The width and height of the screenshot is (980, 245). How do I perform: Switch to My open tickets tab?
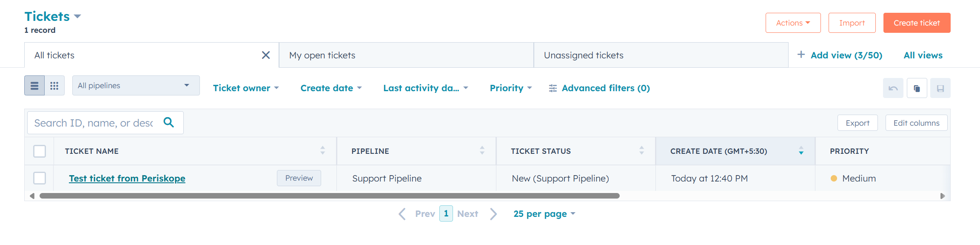click(x=406, y=55)
